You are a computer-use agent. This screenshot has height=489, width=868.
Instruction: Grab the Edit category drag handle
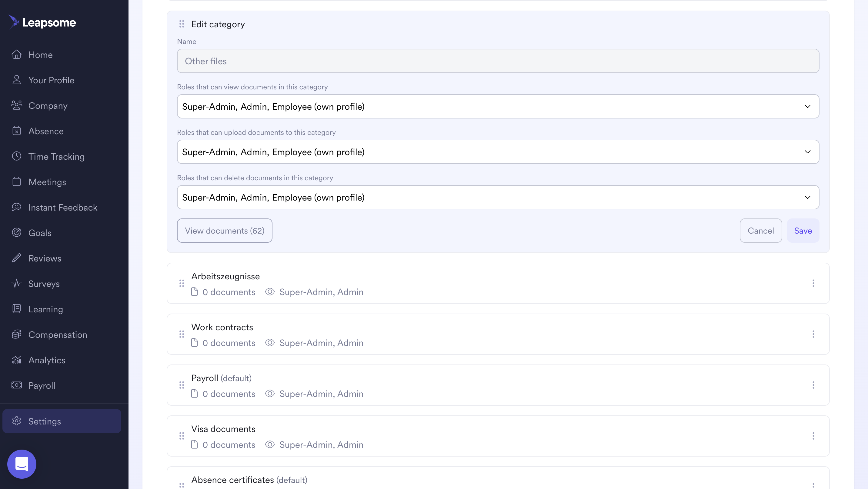pyautogui.click(x=182, y=24)
